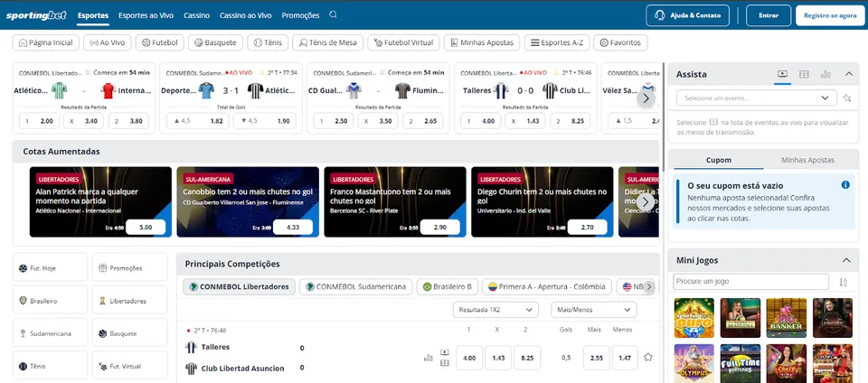
Task: Open the Promoções menu item
Action: 300,15
